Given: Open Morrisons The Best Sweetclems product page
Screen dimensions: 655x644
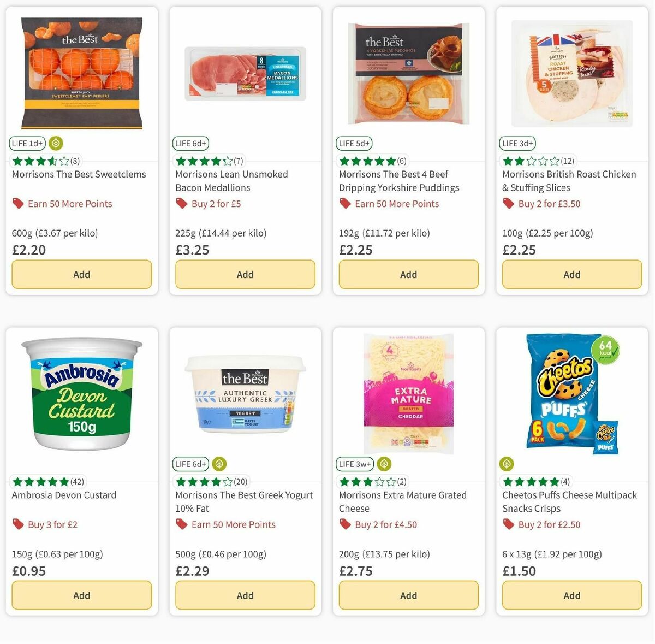Looking at the screenshot, I should (79, 174).
